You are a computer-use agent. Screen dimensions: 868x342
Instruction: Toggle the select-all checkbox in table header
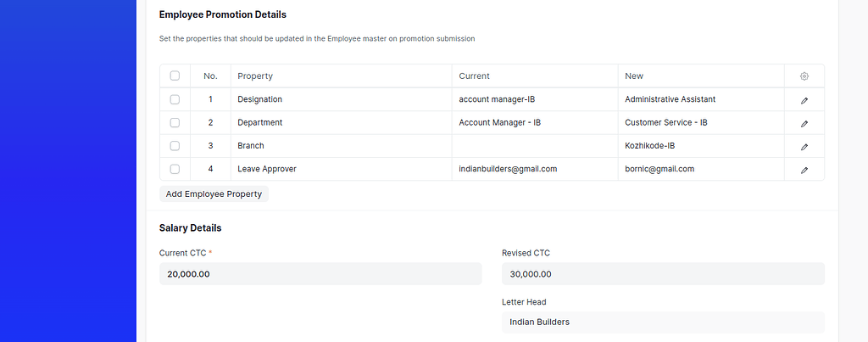pos(175,76)
